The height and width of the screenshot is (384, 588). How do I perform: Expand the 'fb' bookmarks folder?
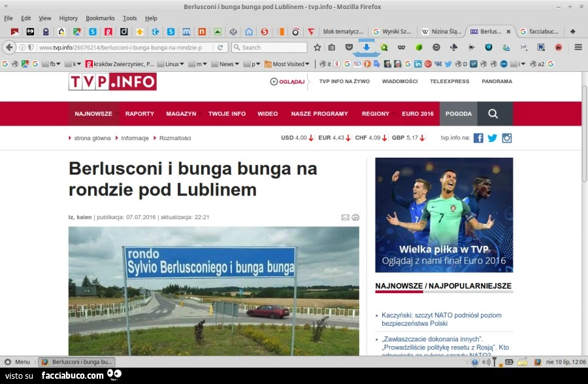(52, 64)
